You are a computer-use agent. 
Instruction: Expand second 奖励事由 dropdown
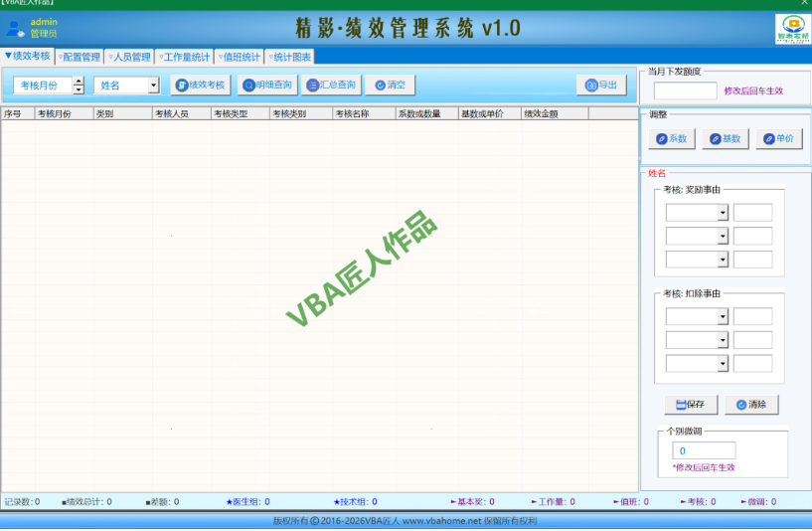click(723, 237)
